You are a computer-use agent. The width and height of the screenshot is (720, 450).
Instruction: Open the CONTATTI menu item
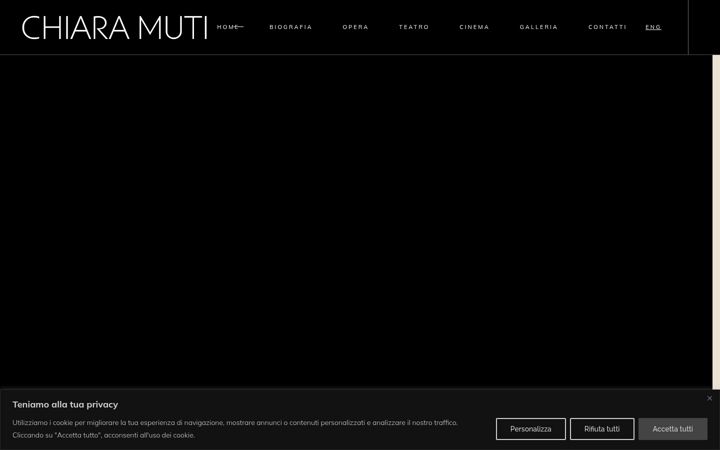608,27
